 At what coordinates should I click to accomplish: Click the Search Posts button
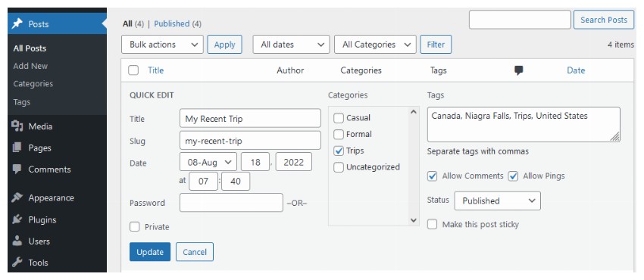pos(604,20)
